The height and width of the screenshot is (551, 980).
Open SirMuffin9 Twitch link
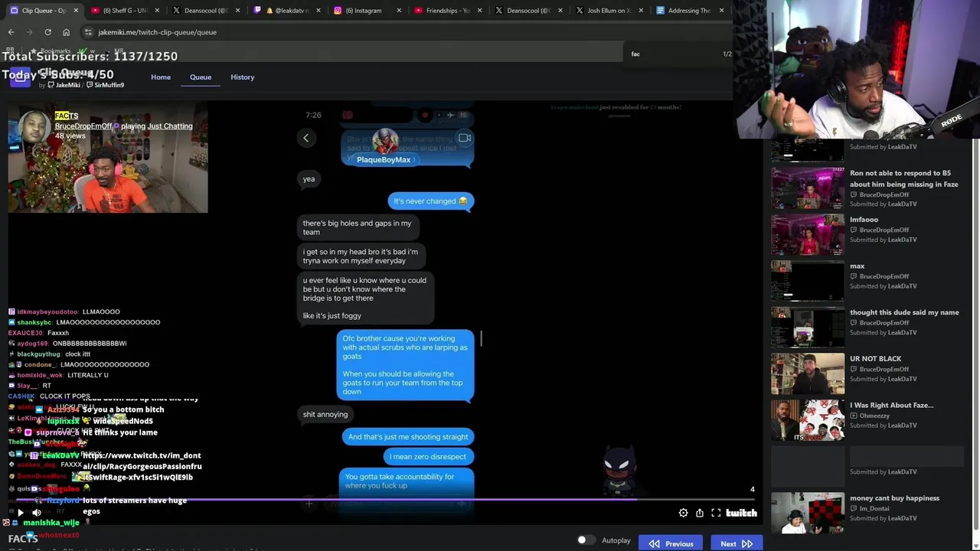click(105, 85)
